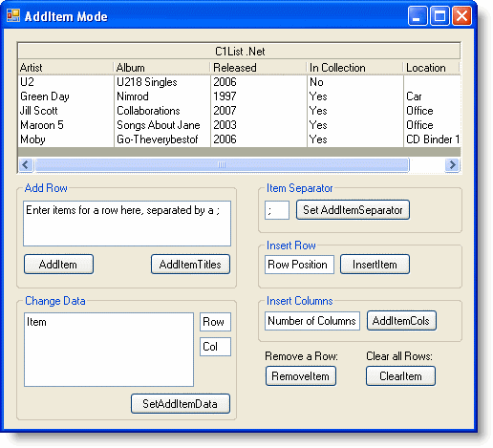
Task: Click the AddItemCols button
Action: (401, 321)
